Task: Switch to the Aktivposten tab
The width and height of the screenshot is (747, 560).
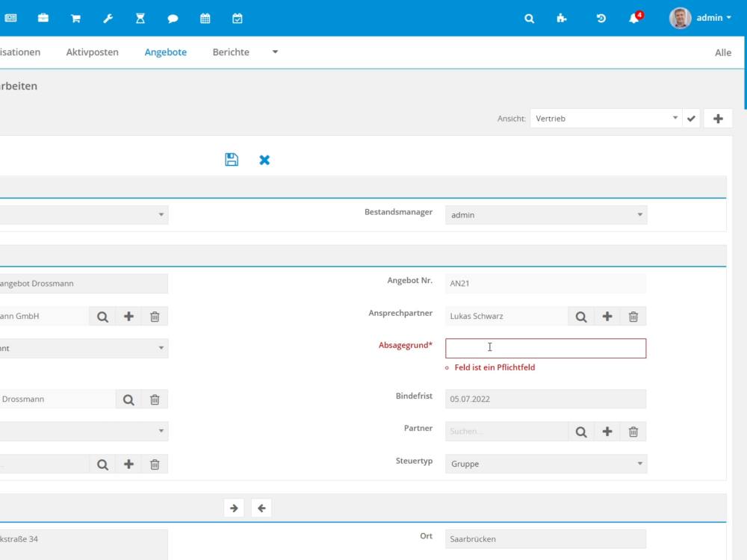Action: coord(92,52)
